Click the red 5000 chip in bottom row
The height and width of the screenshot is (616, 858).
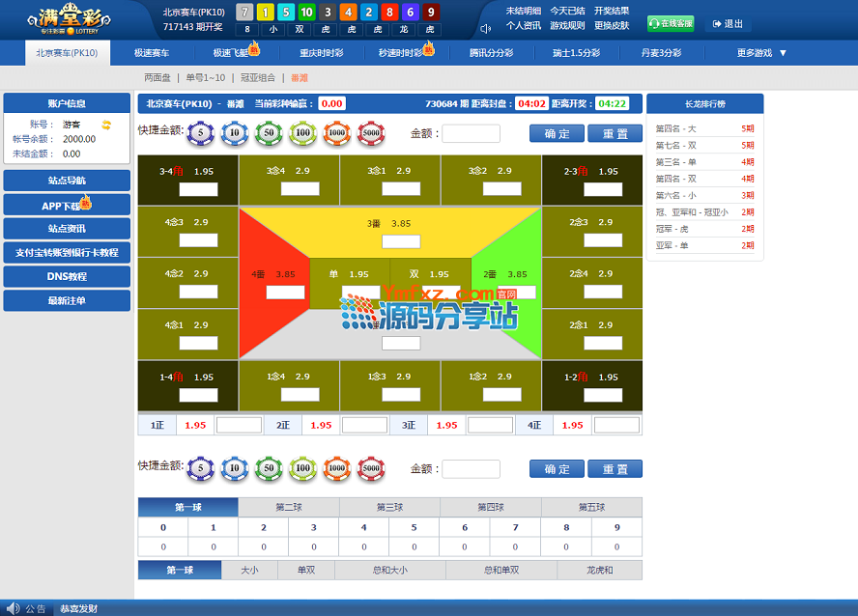coord(371,469)
